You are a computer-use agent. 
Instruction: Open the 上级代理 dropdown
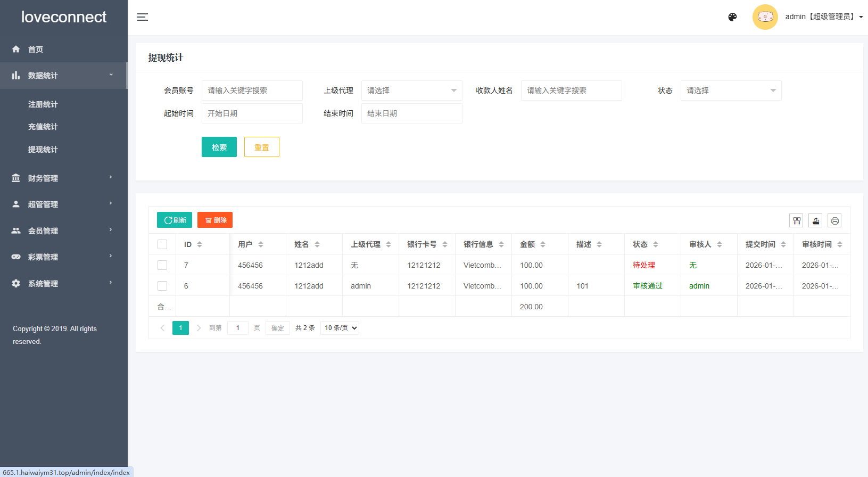coord(411,91)
